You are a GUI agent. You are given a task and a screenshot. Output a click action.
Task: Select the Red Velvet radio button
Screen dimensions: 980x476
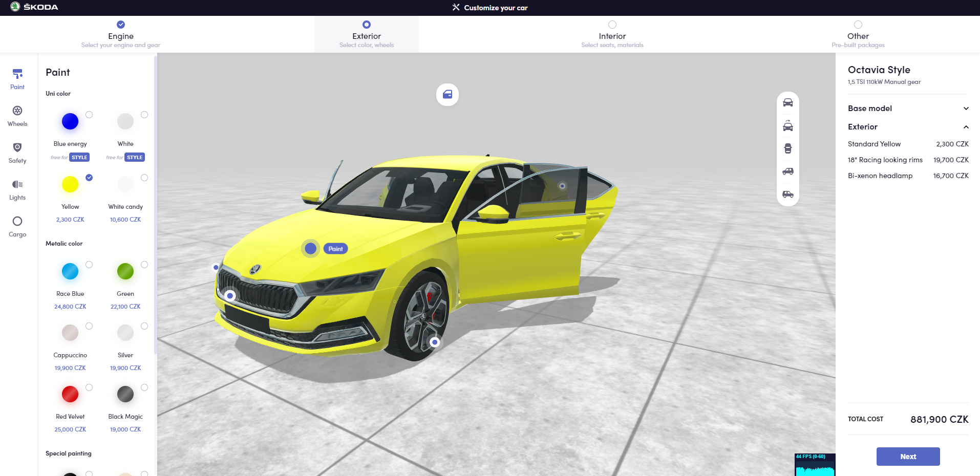pyautogui.click(x=89, y=387)
